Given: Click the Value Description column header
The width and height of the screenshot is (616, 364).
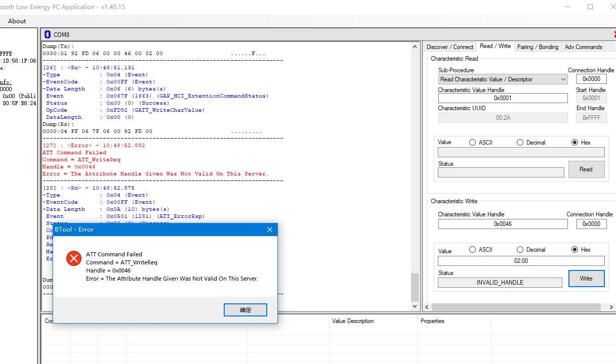Looking at the screenshot, I should 353,321.
